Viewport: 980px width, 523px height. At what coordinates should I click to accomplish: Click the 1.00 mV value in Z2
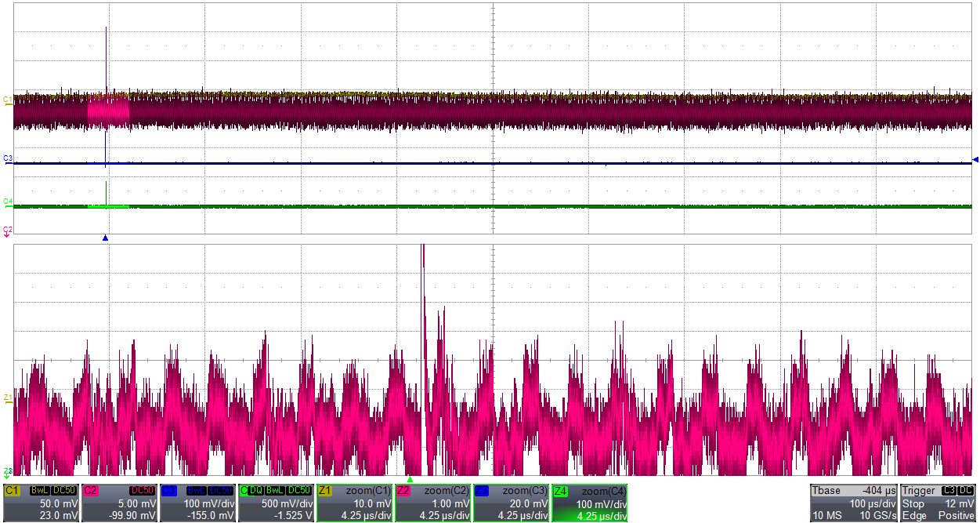click(x=451, y=503)
